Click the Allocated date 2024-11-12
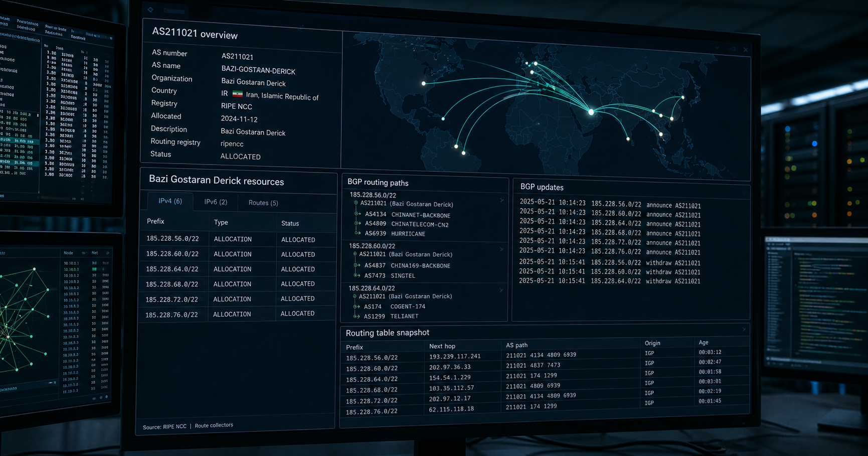Image resolution: width=868 pixels, height=456 pixels. pyautogui.click(x=239, y=119)
